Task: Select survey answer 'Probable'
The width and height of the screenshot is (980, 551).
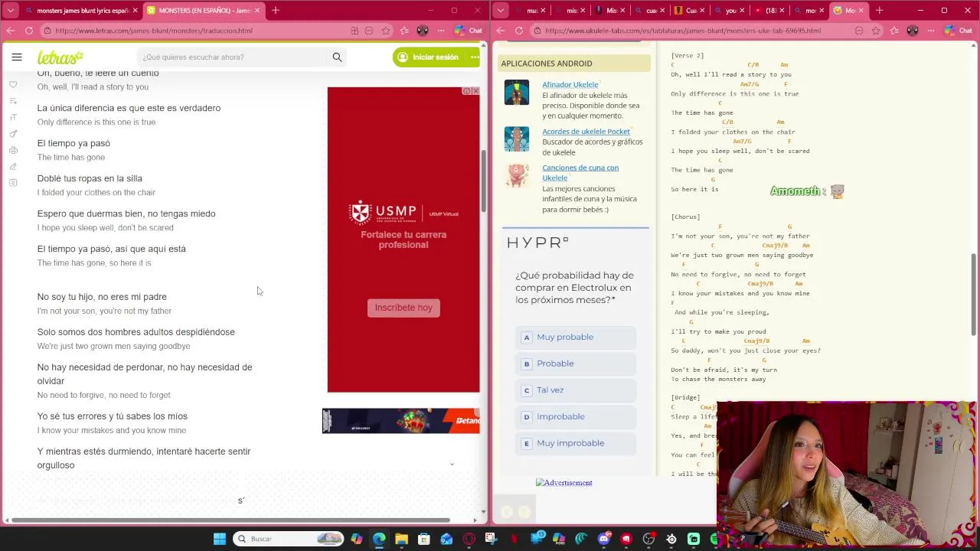Action: (576, 364)
